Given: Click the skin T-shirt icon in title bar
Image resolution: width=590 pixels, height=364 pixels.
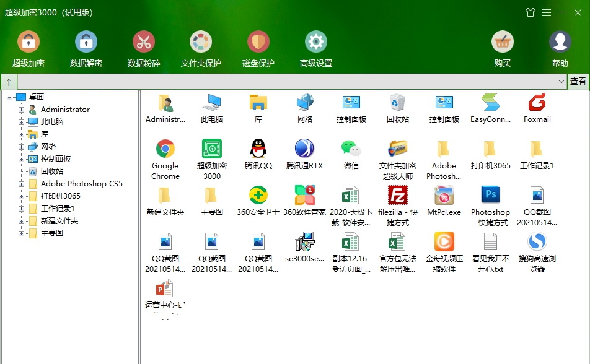Looking at the screenshot, I should pyautogui.click(x=530, y=12).
